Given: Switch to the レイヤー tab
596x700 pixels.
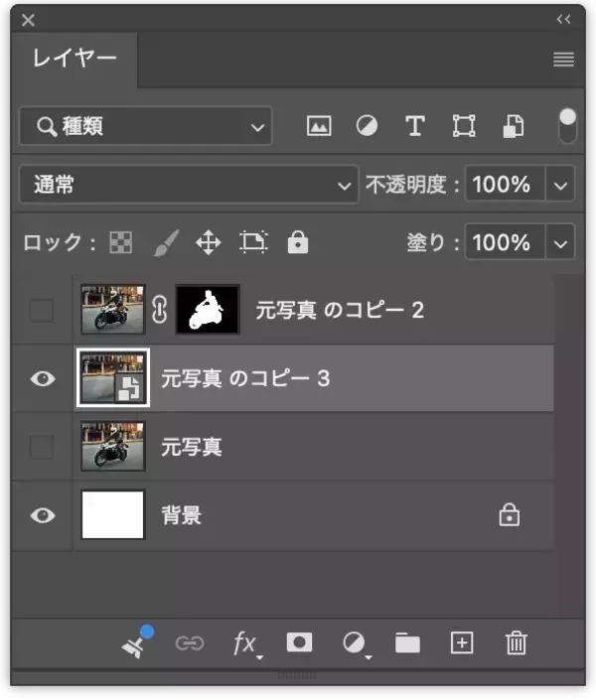Looking at the screenshot, I should (x=74, y=59).
